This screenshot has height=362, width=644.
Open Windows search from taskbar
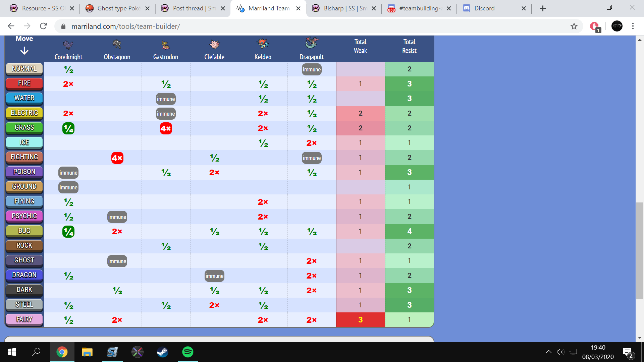click(x=36, y=352)
